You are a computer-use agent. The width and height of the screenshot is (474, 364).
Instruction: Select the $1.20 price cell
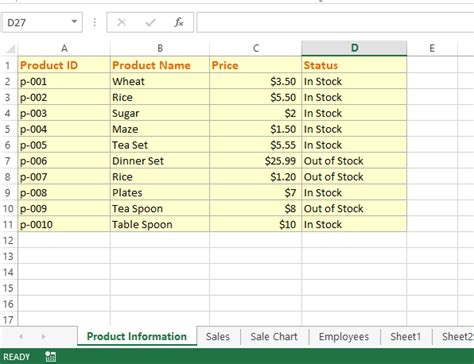256,177
